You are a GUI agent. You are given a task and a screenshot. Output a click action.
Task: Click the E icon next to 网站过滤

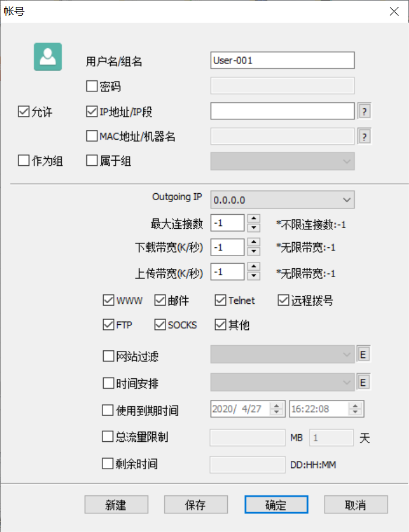pos(364,354)
